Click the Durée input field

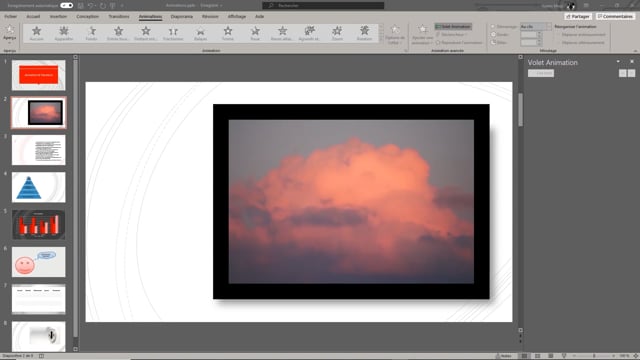pyautogui.click(x=530, y=35)
